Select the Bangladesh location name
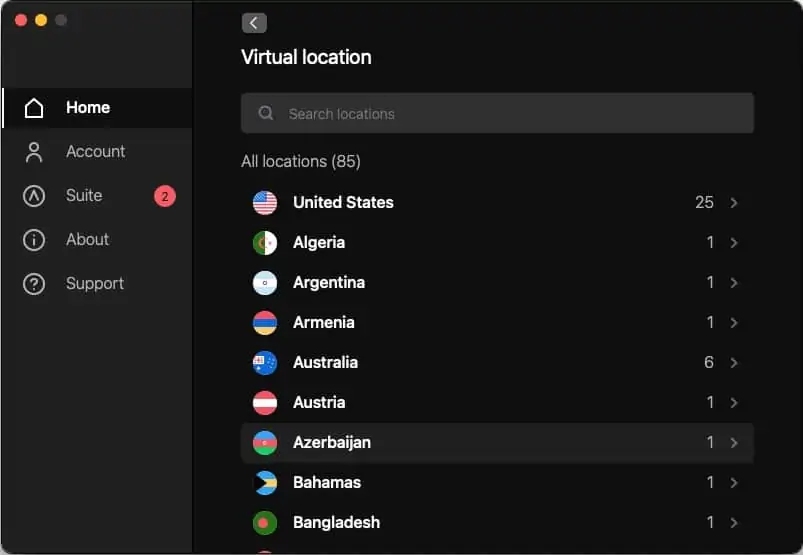This screenshot has width=803, height=555. 336,523
